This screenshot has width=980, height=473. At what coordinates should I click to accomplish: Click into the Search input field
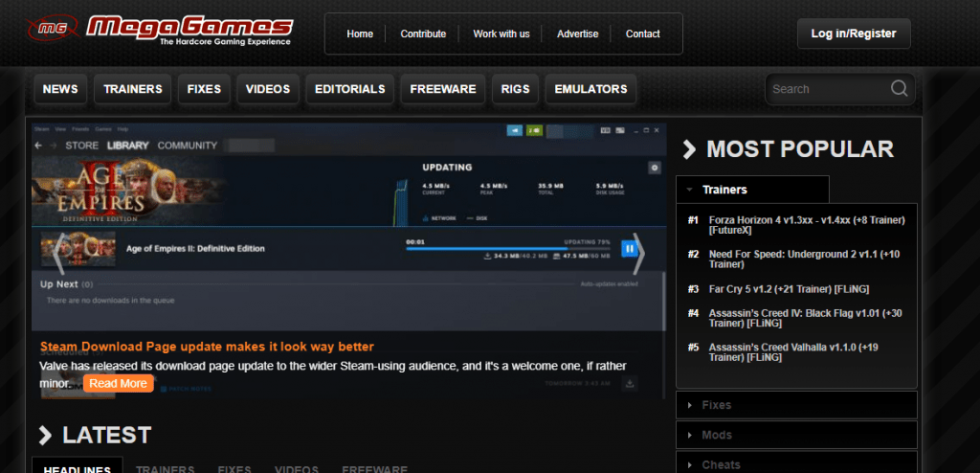[828, 89]
